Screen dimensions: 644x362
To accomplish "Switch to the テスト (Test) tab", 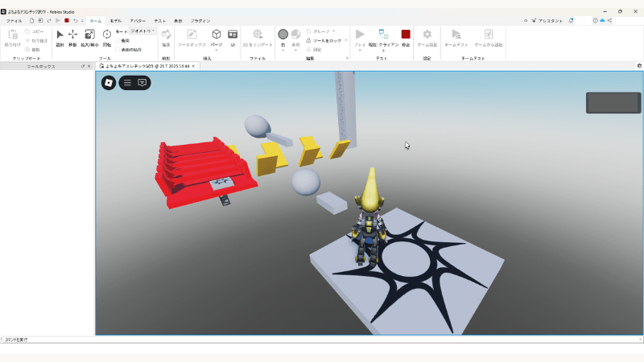I will tap(159, 21).
